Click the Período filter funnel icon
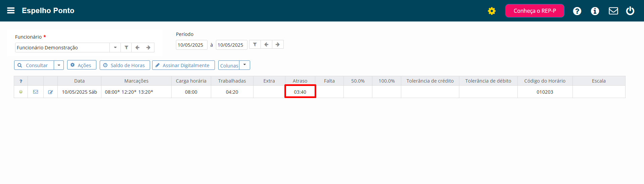Viewport: 644px width, 184px height. (x=255, y=45)
